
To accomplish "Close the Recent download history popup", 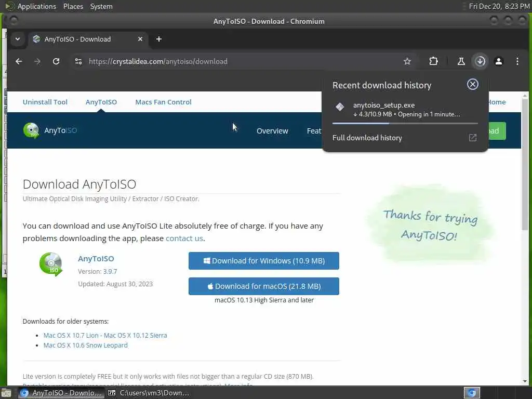I will click(473, 85).
